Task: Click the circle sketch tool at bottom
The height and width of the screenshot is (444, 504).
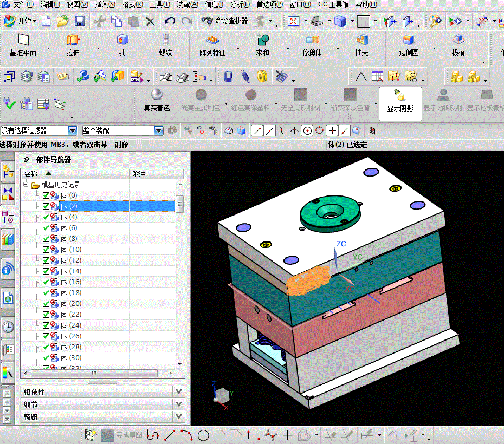Action: point(203,436)
